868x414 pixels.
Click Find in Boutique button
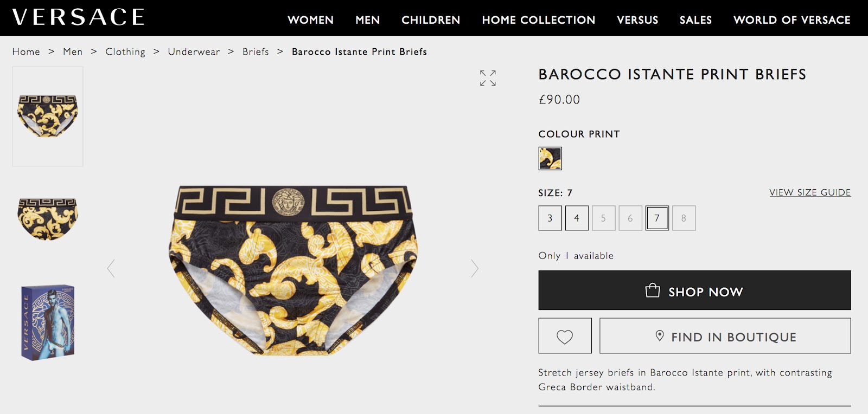[725, 337]
